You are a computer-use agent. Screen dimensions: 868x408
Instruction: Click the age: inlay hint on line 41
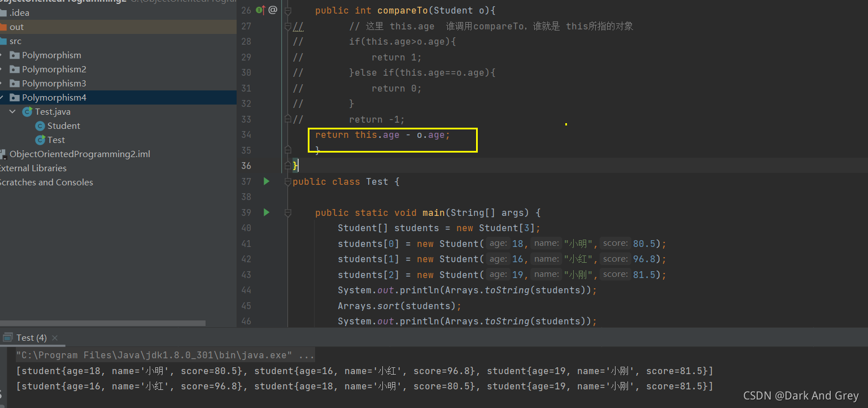[x=498, y=244]
